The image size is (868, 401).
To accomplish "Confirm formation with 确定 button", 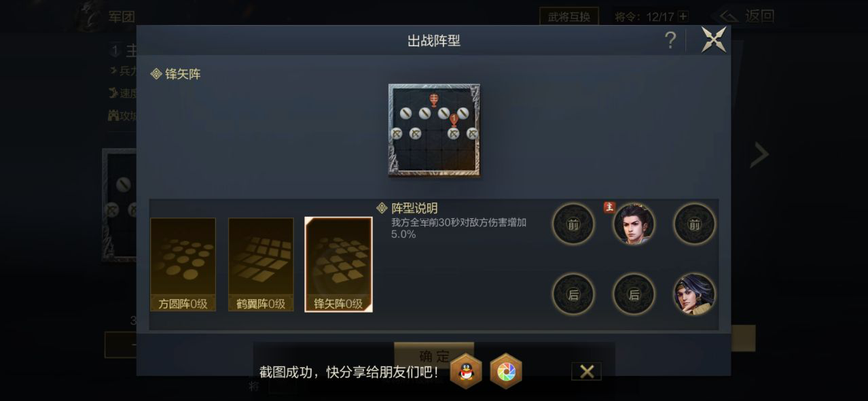I will (434, 356).
